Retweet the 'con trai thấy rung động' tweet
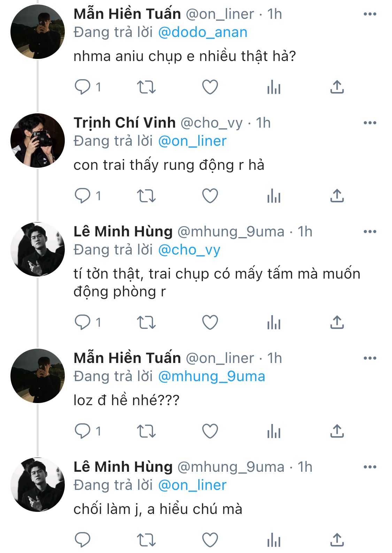392x553 pixels. (146, 196)
